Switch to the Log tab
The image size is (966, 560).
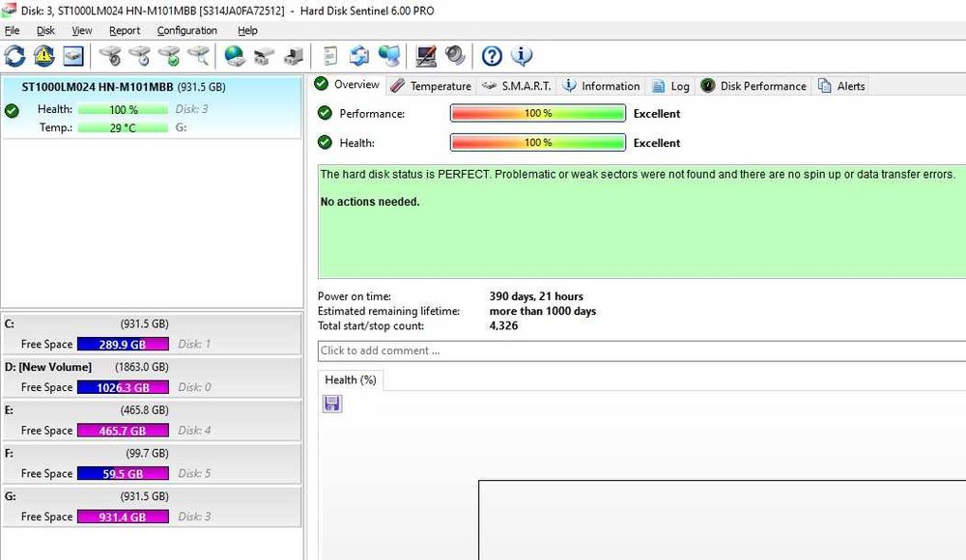coord(671,86)
